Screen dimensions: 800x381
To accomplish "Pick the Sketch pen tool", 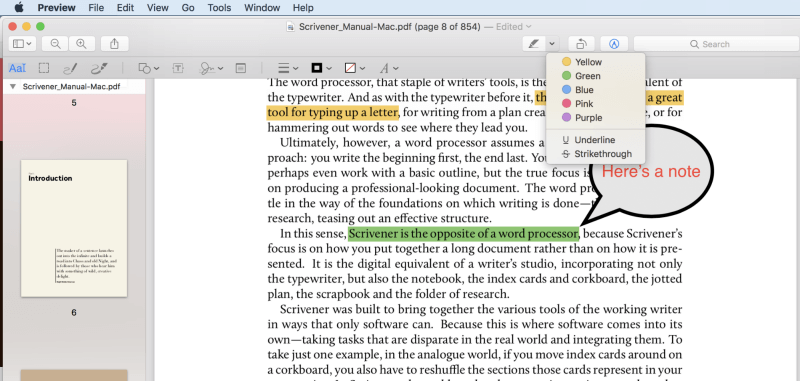I will (70, 68).
